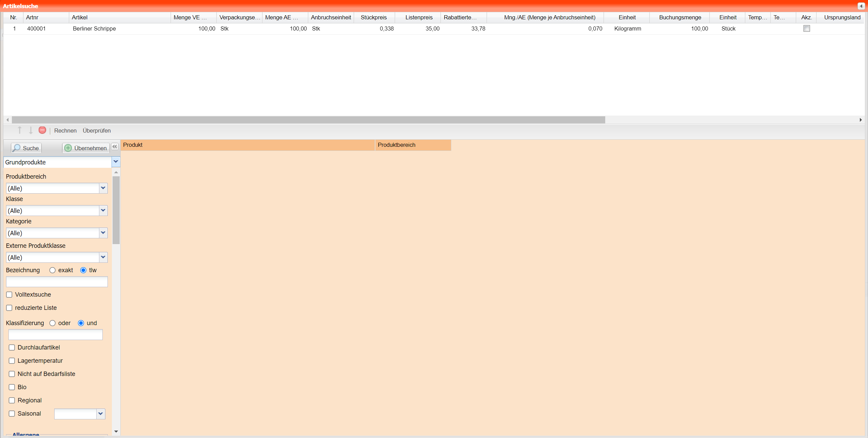Click the magnifier Suche button

(x=26, y=148)
